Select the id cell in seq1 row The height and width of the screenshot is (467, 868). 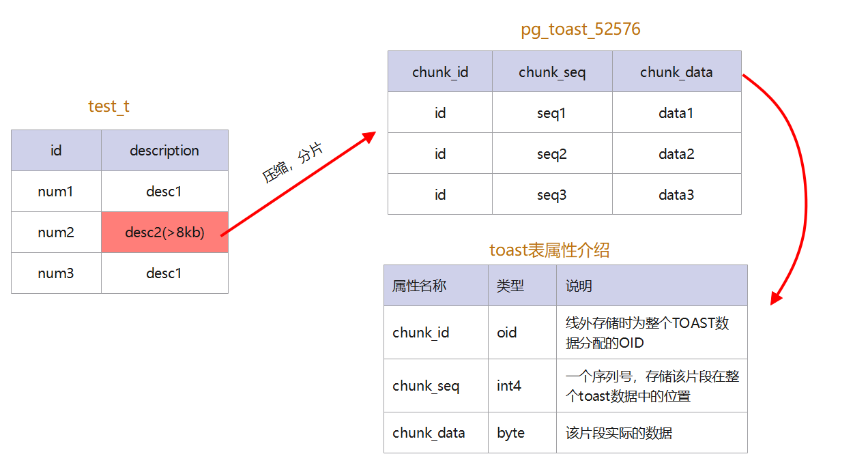(x=440, y=112)
